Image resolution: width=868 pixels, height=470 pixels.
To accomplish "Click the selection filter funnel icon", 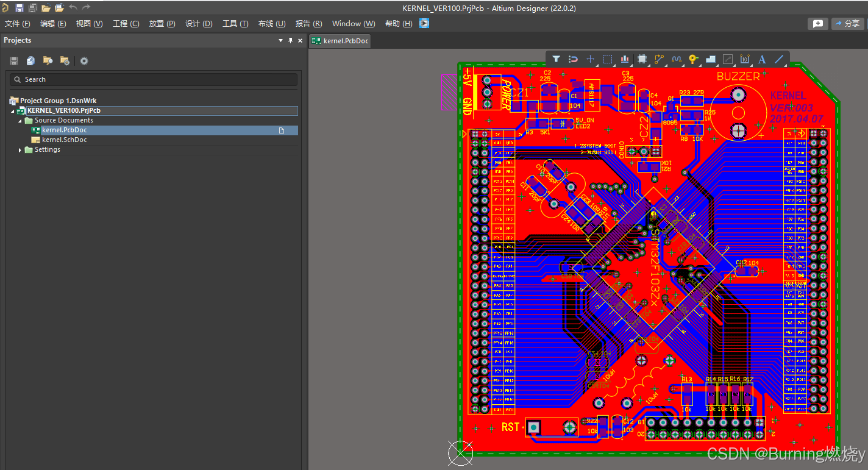I will [x=556, y=59].
